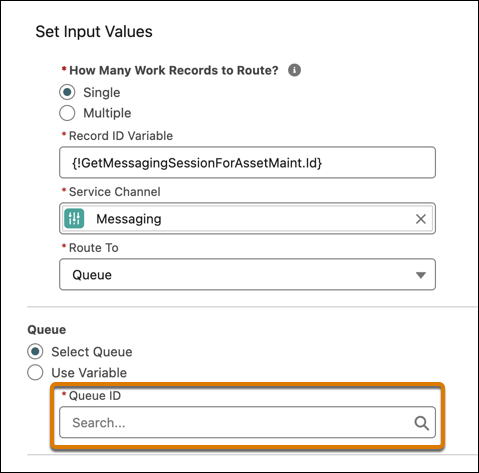Click the Set Input Values heading
Image resolution: width=479 pixels, height=473 pixels.
(x=94, y=32)
